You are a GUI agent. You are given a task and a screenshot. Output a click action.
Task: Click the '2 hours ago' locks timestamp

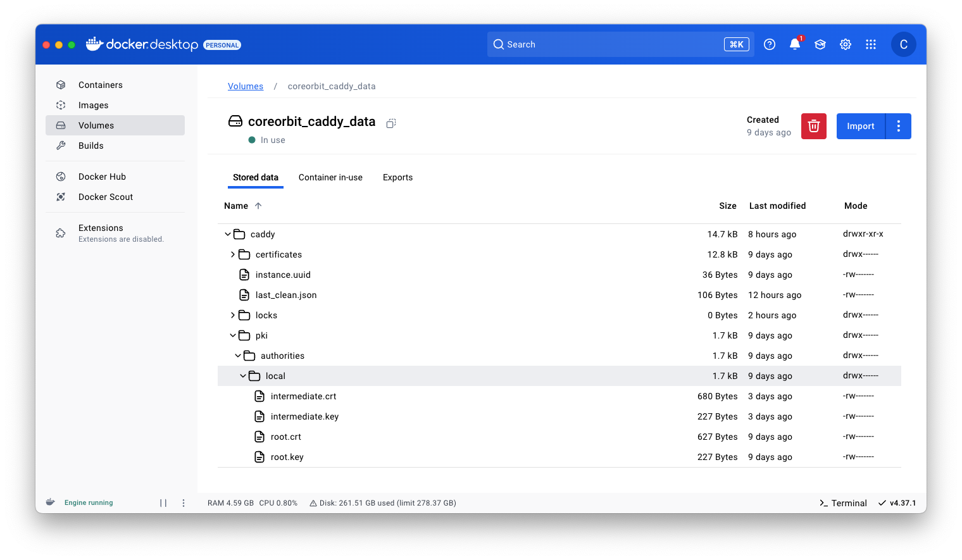point(772,315)
